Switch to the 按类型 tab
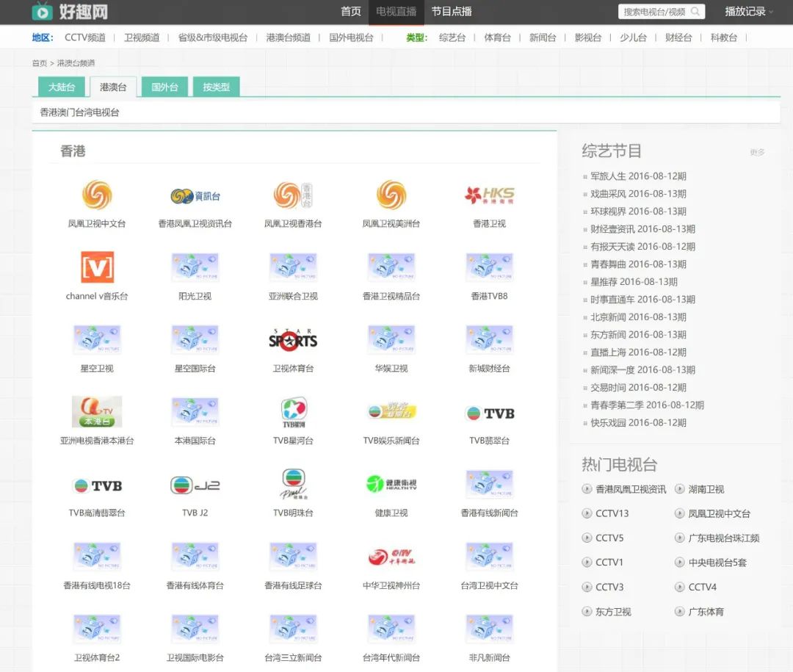 coord(217,87)
